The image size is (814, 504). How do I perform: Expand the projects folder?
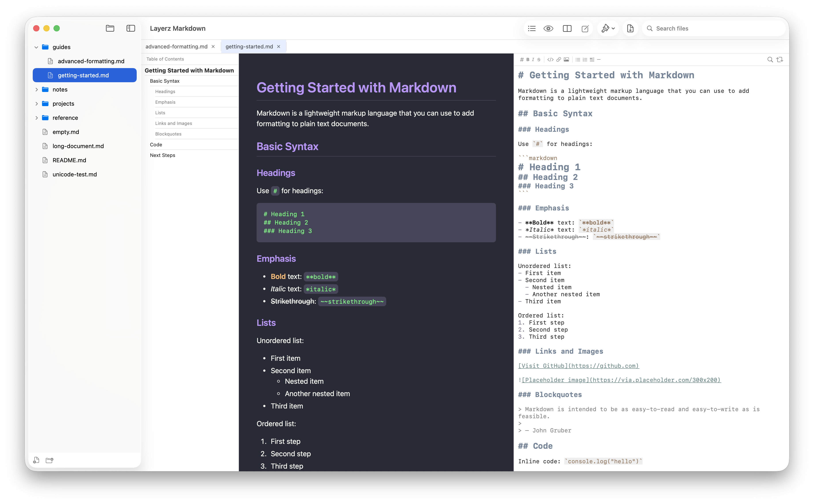pyautogui.click(x=37, y=104)
